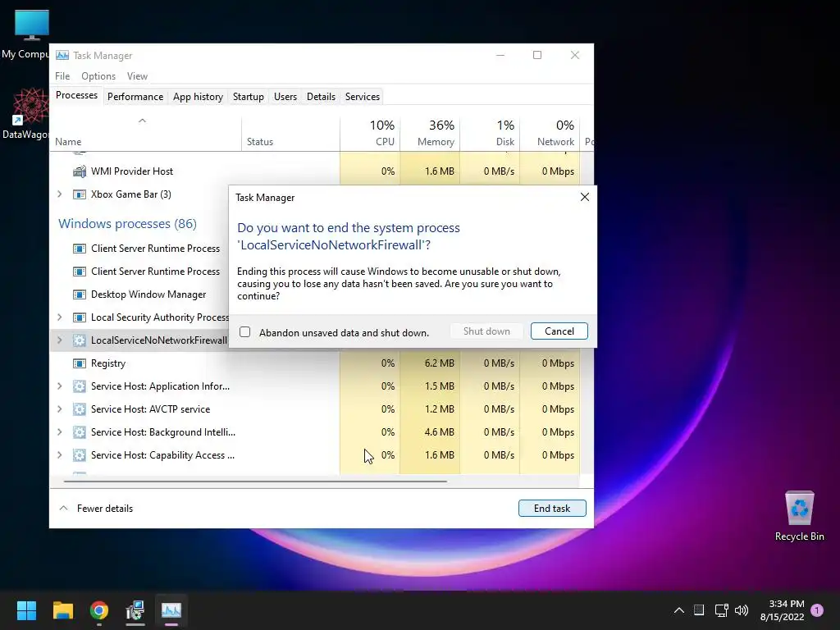Check the Abandon unsaved data checkbox
This screenshot has height=630, width=840.
tap(244, 332)
